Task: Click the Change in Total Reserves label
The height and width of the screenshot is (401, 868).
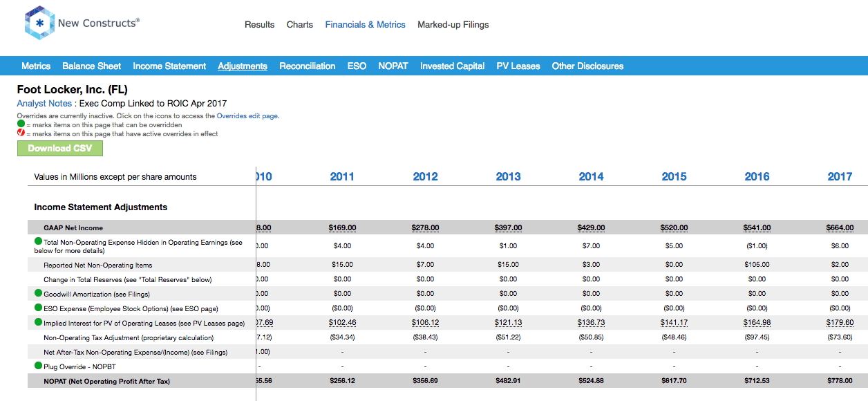Action: coord(128,279)
